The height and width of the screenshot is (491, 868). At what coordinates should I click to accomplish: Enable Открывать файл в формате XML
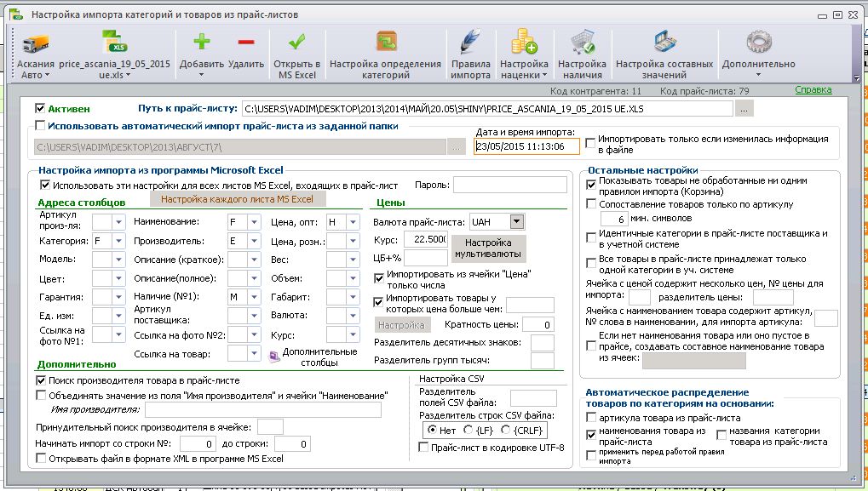pos(40,459)
